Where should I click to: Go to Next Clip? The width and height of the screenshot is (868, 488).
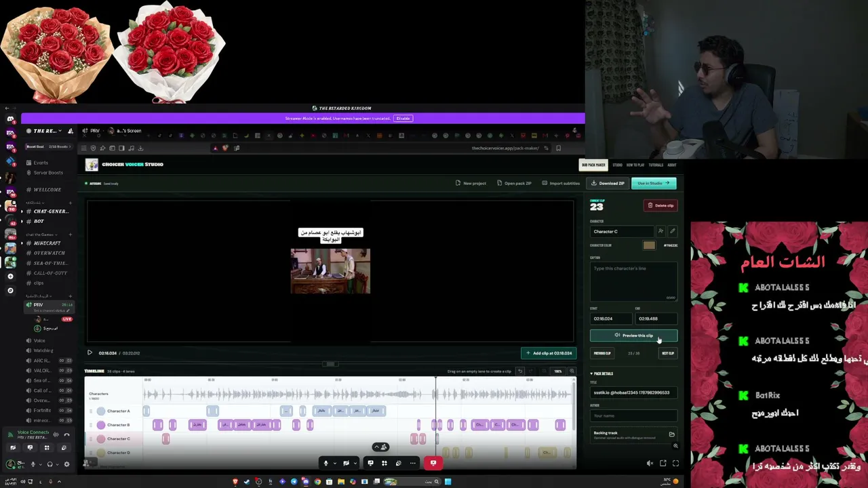click(668, 353)
